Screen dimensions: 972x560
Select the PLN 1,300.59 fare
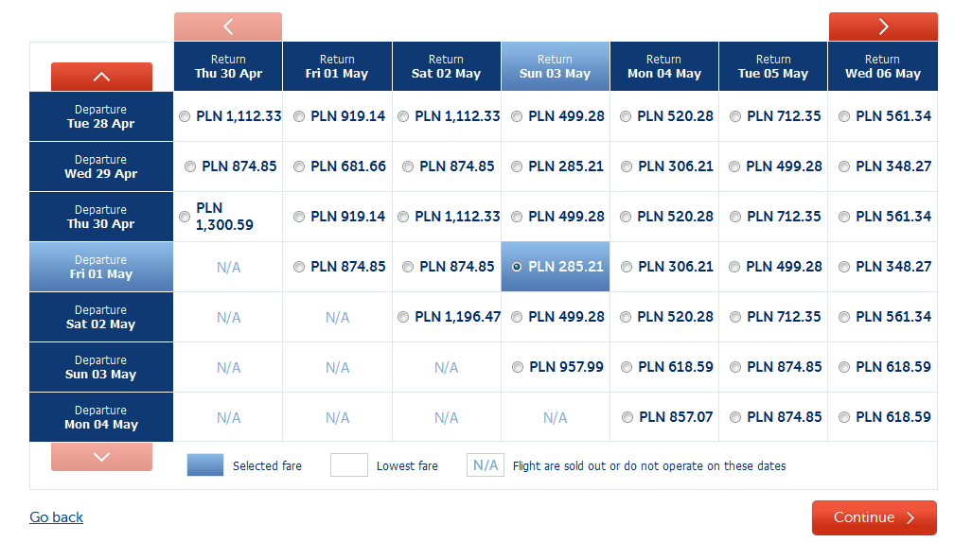point(185,217)
